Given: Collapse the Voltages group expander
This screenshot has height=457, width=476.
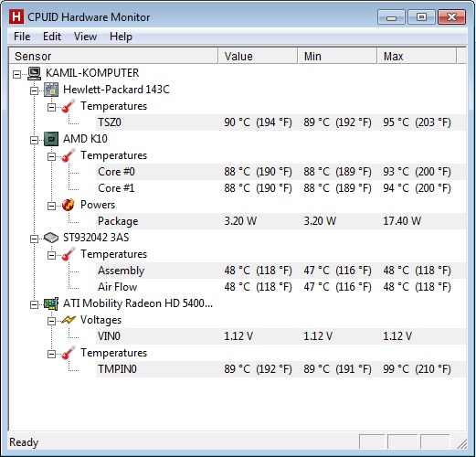Looking at the screenshot, I should (x=52, y=321).
